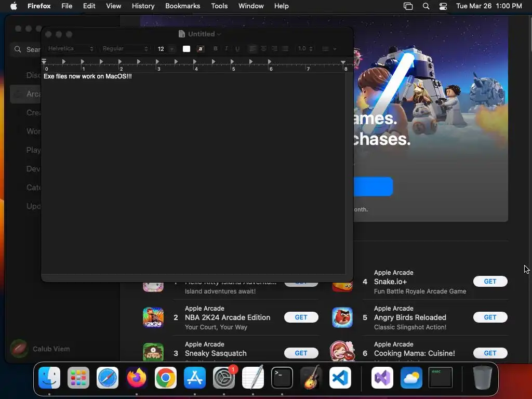Click the date and time in menu bar
532x399 pixels.
[x=489, y=6]
